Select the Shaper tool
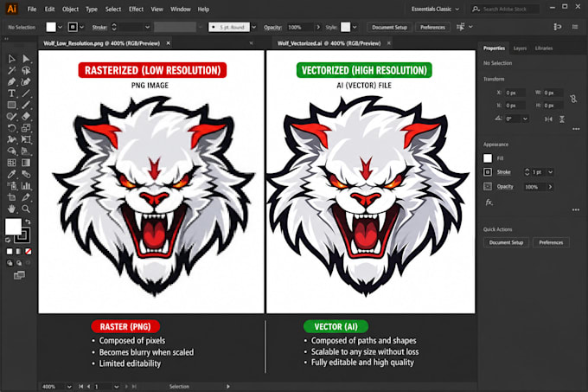 click(11, 116)
